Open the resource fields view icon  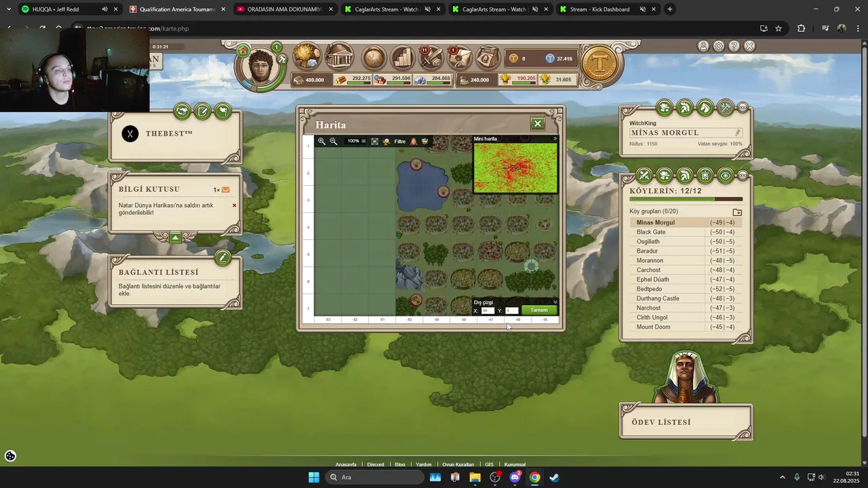[x=307, y=57]
